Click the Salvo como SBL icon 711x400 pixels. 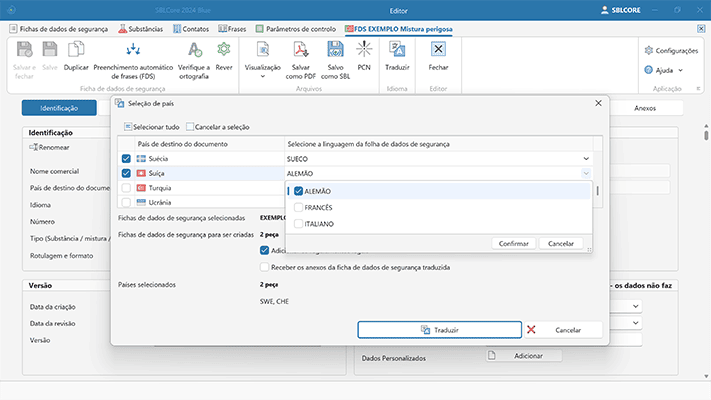pos(336,49)
